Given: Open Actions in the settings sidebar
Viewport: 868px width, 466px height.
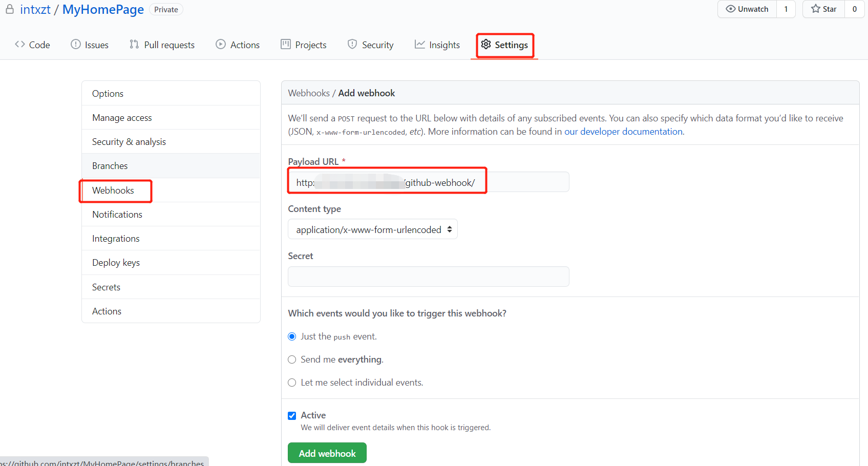Looking at the screenshot, I should 171,311.
